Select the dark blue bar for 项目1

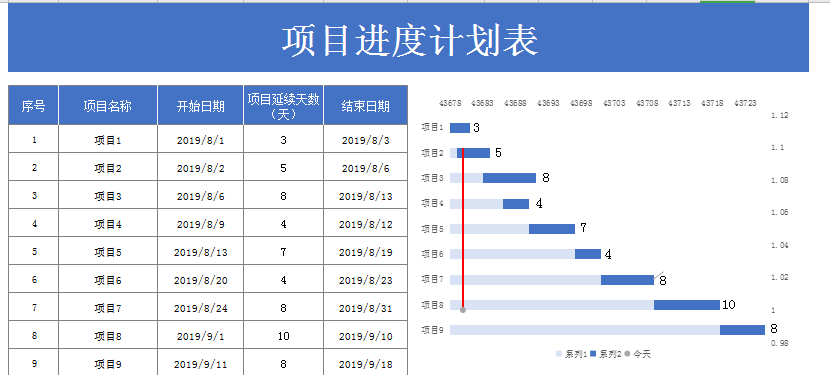460,128
